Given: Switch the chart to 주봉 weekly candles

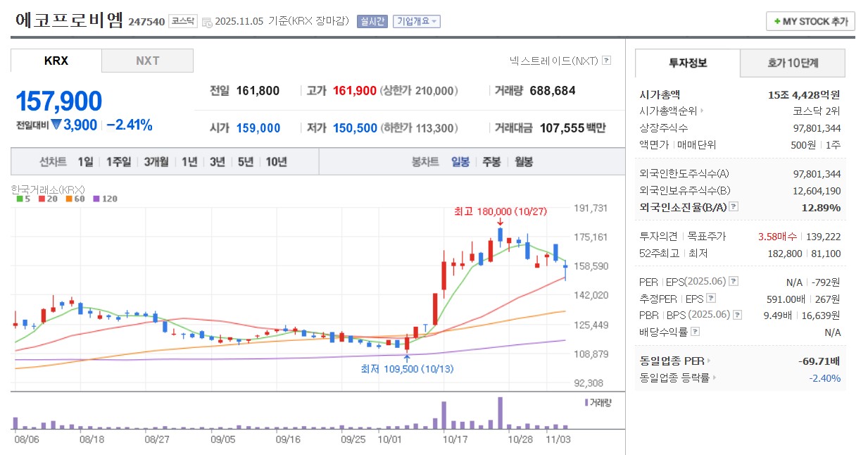Looking at the screenshot, I should click(x=491, y=161).
